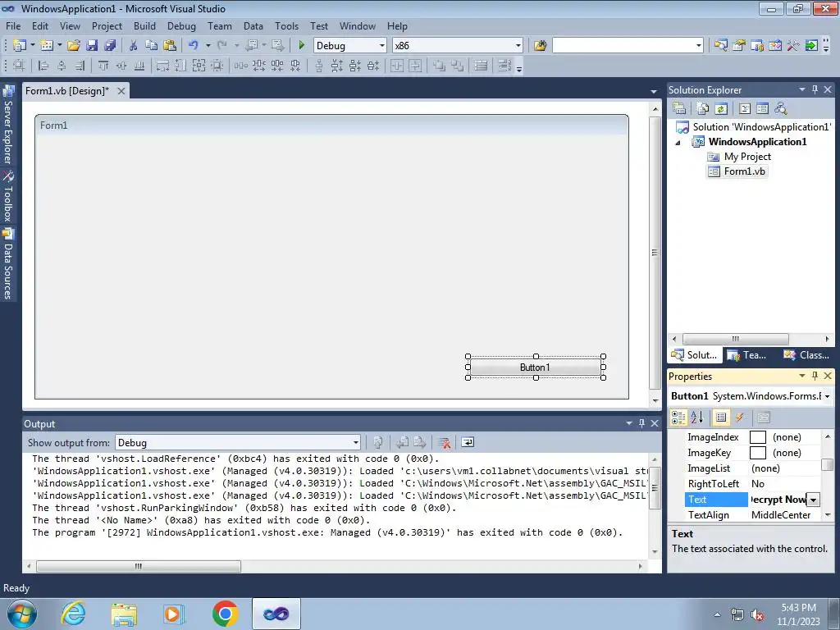Open the Properties Window toolbar icon
Viewport: 840px width, 630px height.
click(739, 46)
